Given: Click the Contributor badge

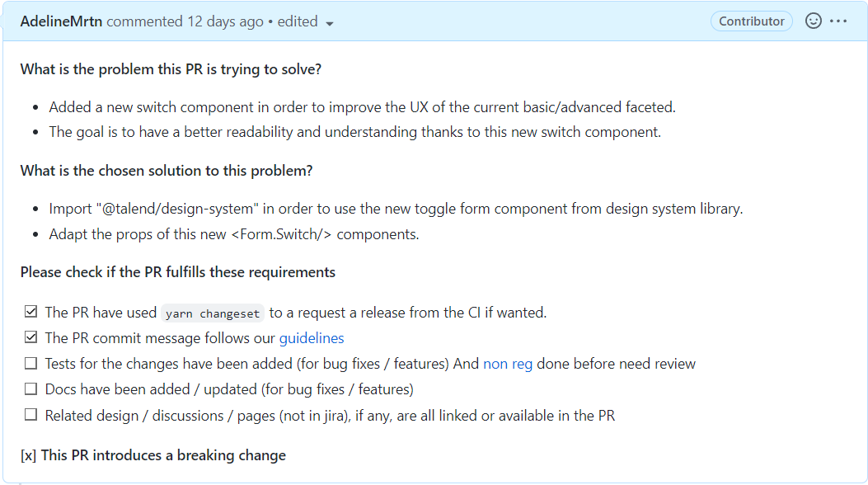Looking at the screenshot, I should point(751,21).
